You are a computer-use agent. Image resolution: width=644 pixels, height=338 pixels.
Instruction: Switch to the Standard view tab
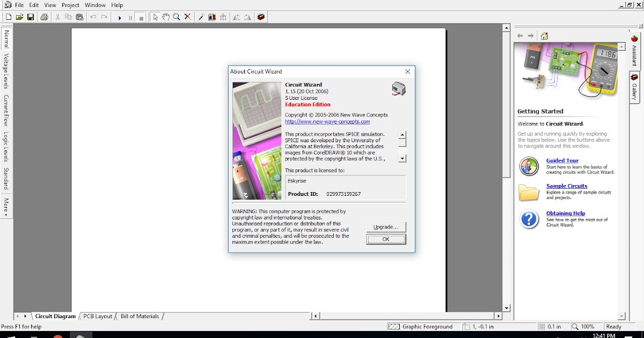pyautogui.click(x=6, y=179)
